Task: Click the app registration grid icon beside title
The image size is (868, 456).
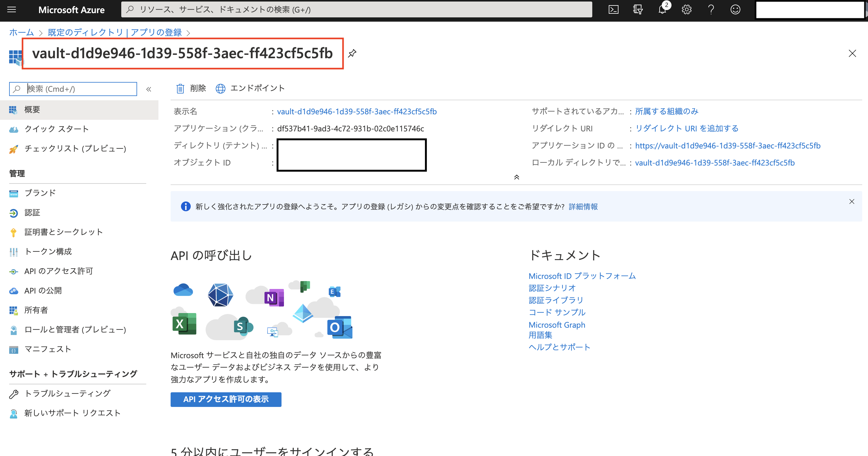Action: click(x=16, y=57)
